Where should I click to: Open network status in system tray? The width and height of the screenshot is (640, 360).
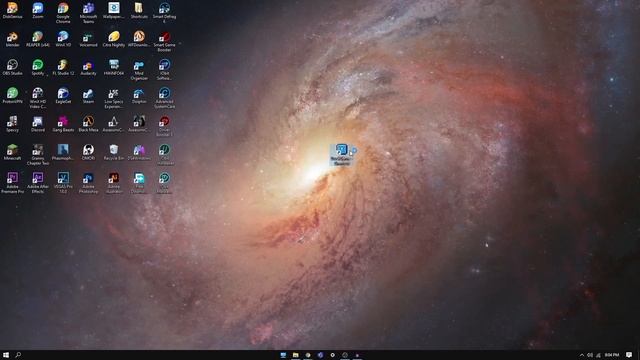pyautogui.click(x=598, y=355)
